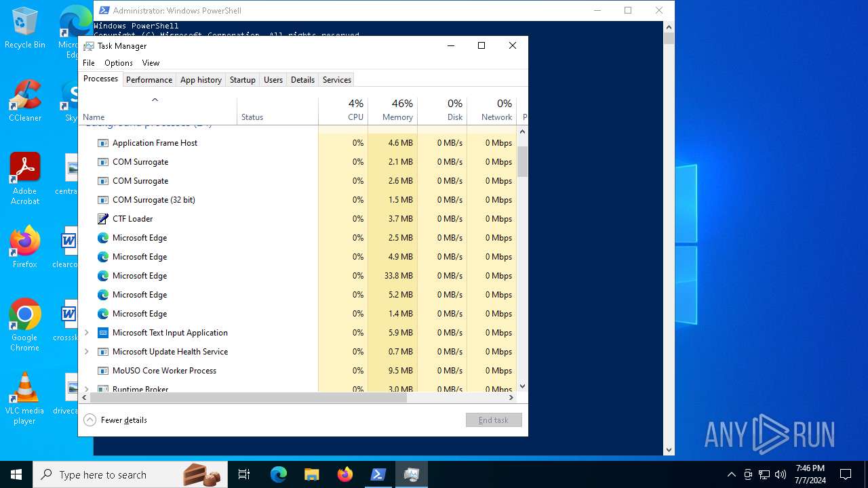Open Recycle Bin on the desktop

point(25,28)
